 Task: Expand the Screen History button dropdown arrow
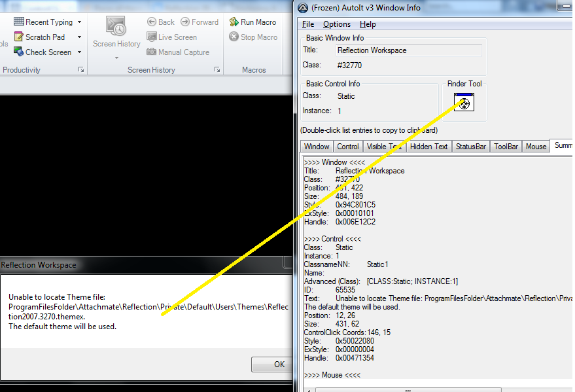[116, 58]
